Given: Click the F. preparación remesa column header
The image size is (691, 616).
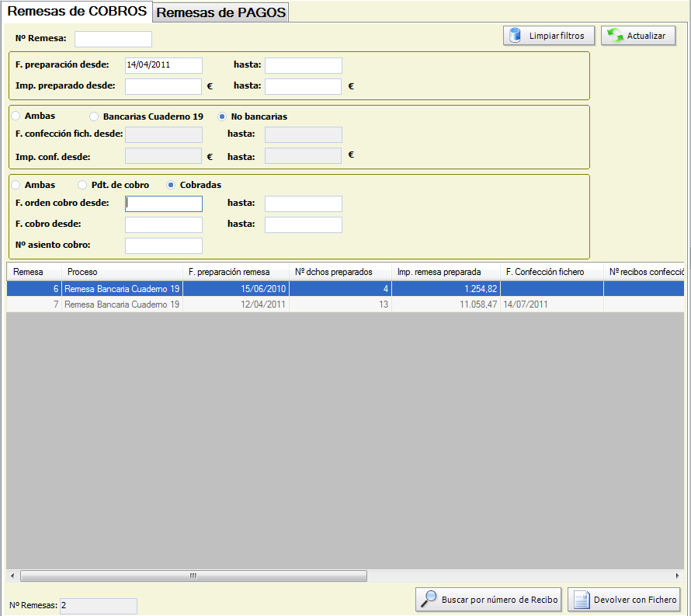Looking at the screenshot, I should 236,272.
